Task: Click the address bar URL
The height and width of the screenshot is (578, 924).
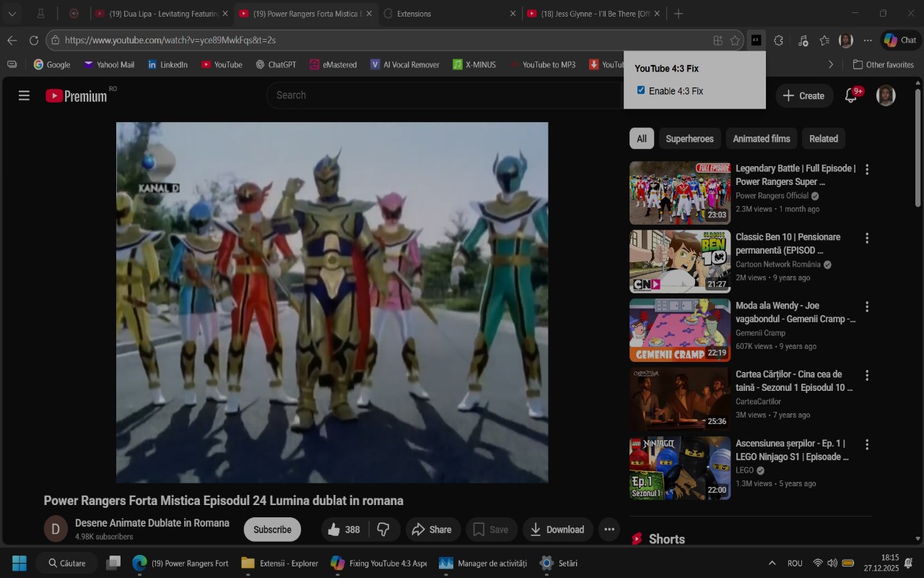Action: pyautogui.click(x=170, y=40)
